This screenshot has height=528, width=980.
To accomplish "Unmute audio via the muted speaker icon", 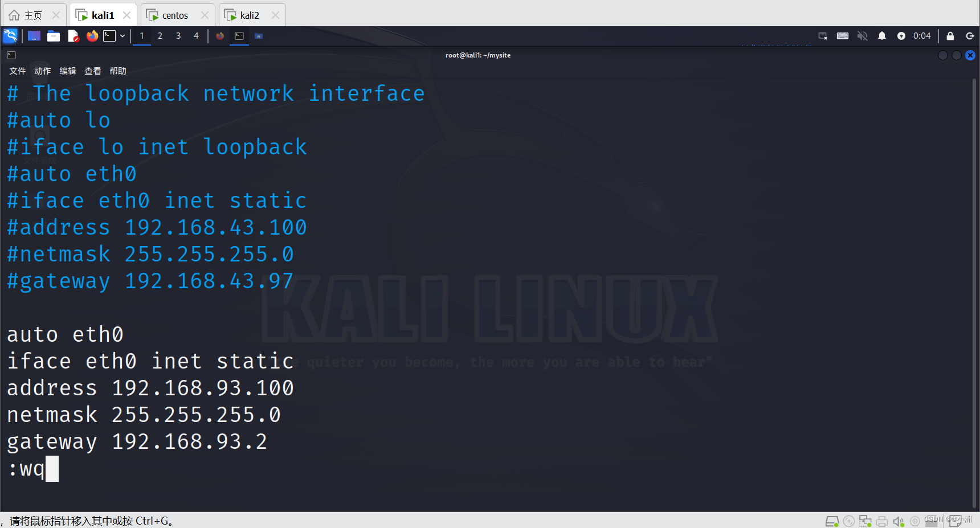I will 862,35.
